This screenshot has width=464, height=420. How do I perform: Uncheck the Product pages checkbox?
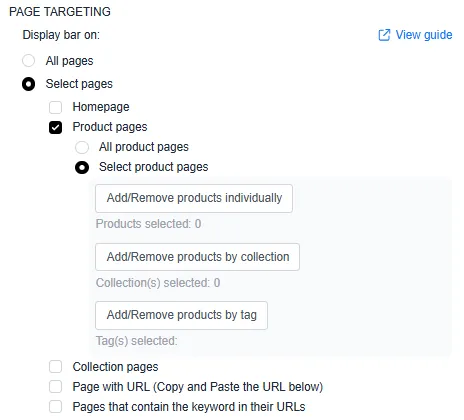[x=55, y=127]
